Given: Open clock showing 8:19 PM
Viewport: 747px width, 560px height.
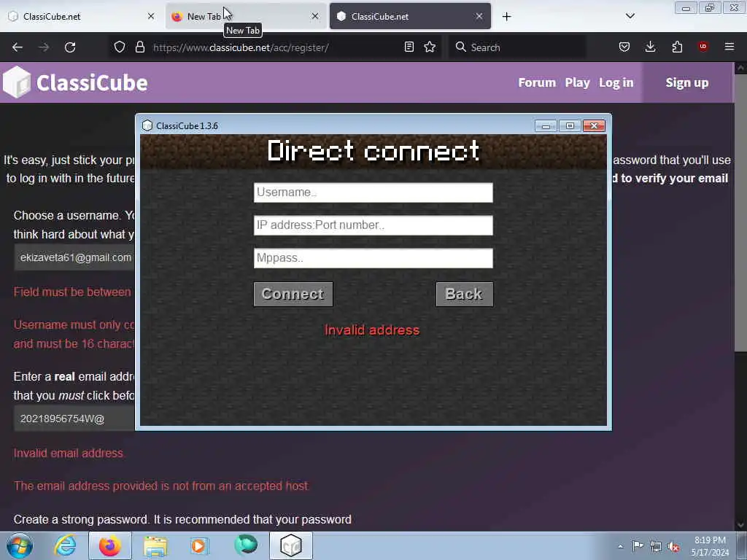Looking at the screenshot, I should pyautogui.click(x=710, y=546).
